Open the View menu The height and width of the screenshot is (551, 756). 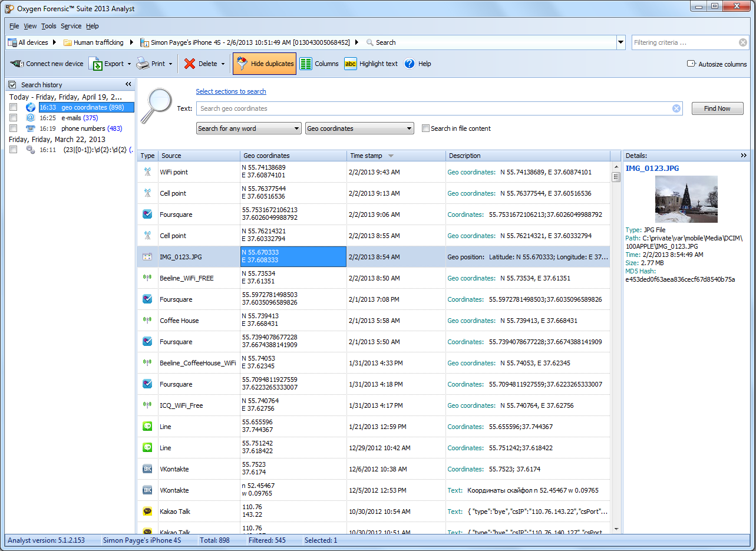click(30, 26)
